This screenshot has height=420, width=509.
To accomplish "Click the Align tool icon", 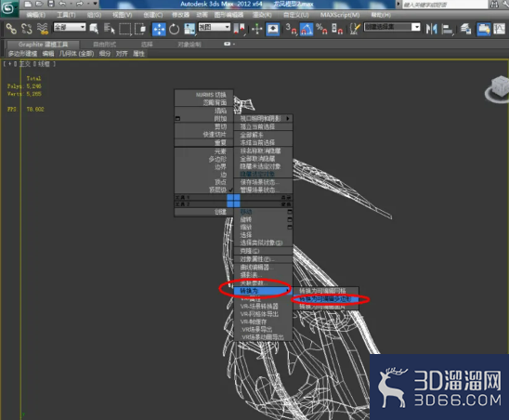I will (x=448, y=29).
